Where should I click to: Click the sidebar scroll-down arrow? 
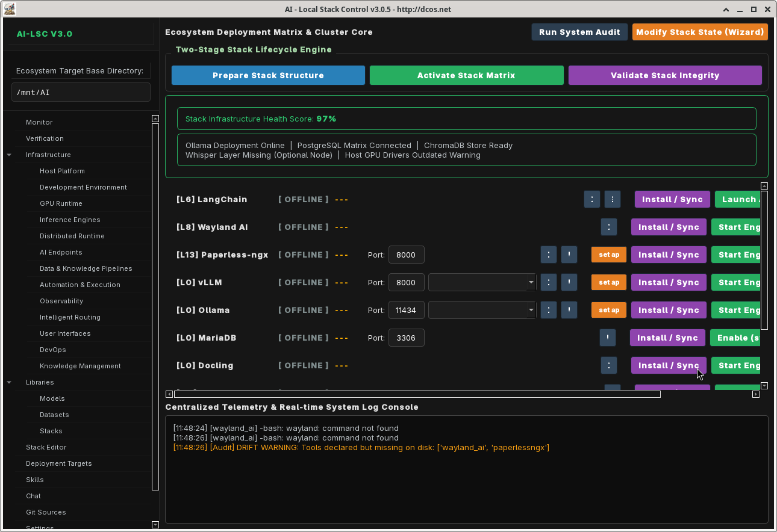click(x=155, y=525)
